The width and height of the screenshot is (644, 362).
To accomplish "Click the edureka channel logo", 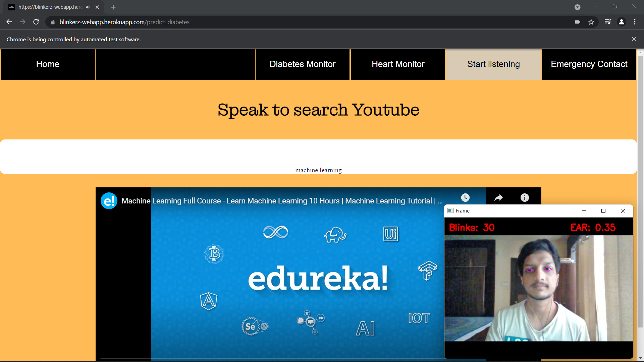I will click(109, 201).
